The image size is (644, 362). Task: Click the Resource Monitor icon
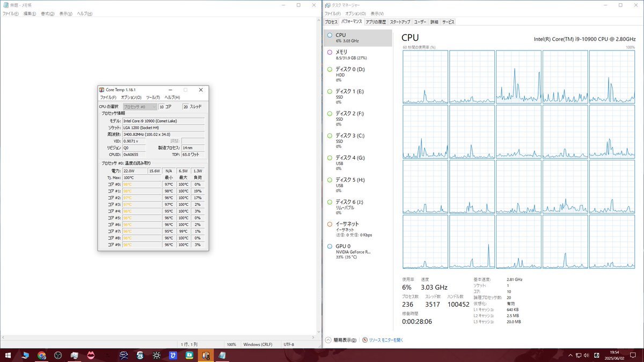point(365,340)
